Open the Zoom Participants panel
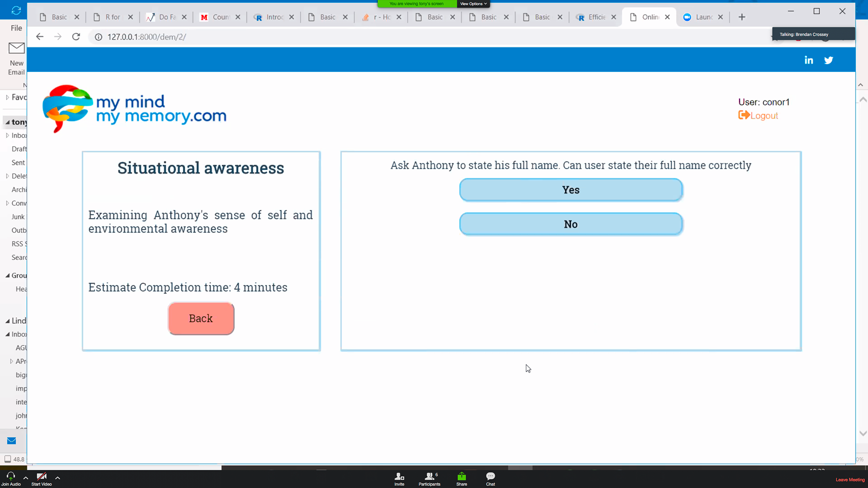Screen dimensions: 868x488 click(429, 479)
